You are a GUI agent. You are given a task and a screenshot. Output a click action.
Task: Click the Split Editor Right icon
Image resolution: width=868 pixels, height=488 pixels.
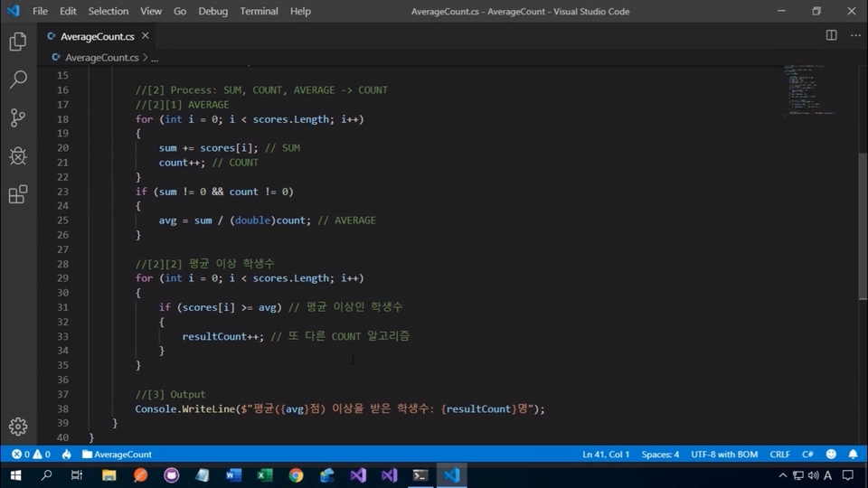point(832,35)
